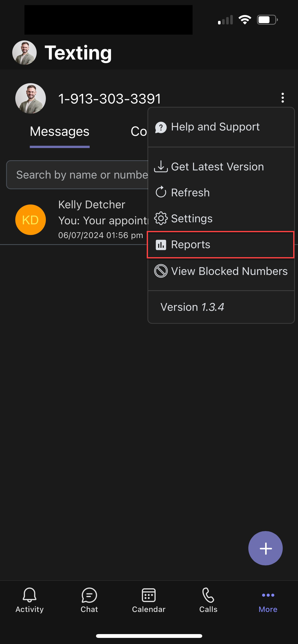Image resolution: width=298 pixels, height=644 pixels.
Task: Open Kelly Detcher conversation
Action: [x=76, y=220]
